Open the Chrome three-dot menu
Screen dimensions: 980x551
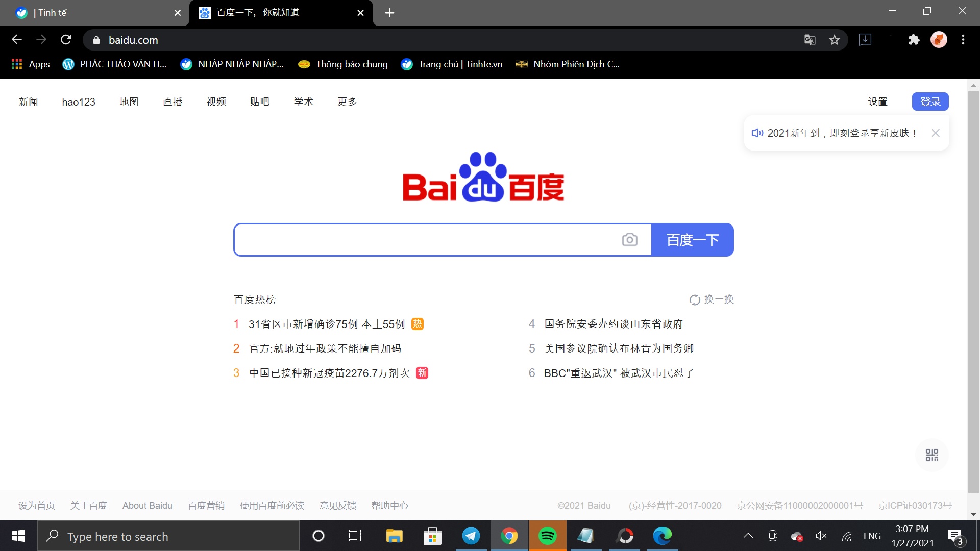pos(963,39)
